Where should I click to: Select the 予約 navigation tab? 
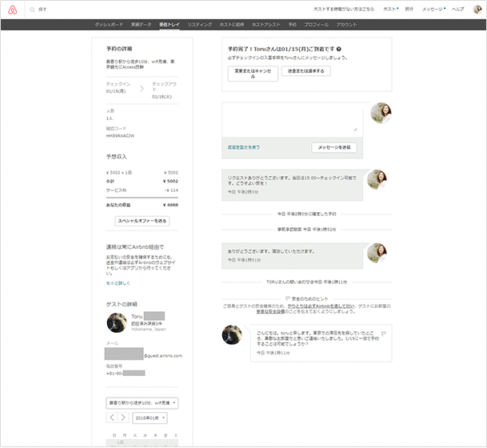click(x=292, y=25)
